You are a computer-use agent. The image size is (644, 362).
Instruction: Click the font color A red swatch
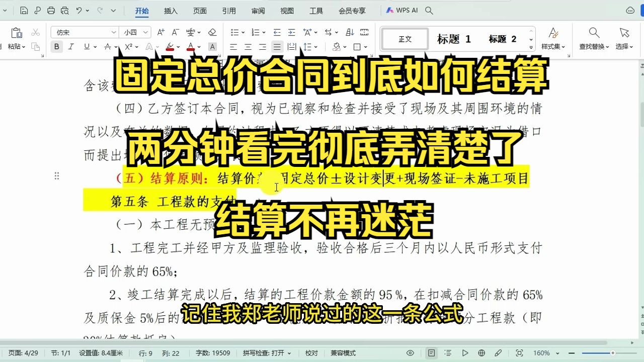pyautogui.click(x=191, y=47)
